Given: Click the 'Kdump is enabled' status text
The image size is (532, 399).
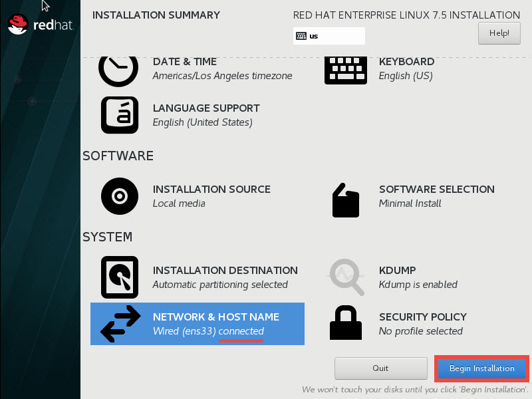Looking at the screenshot, I should (418, 285).
